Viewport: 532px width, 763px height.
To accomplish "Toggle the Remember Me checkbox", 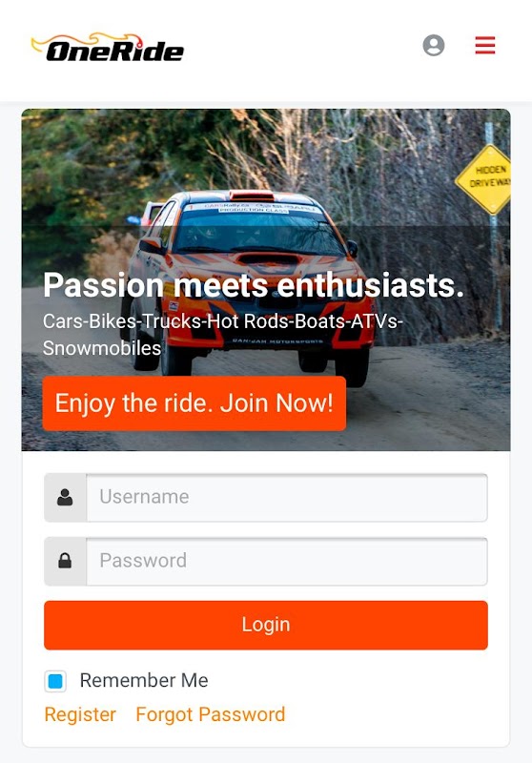I will [x=55, y=681].
